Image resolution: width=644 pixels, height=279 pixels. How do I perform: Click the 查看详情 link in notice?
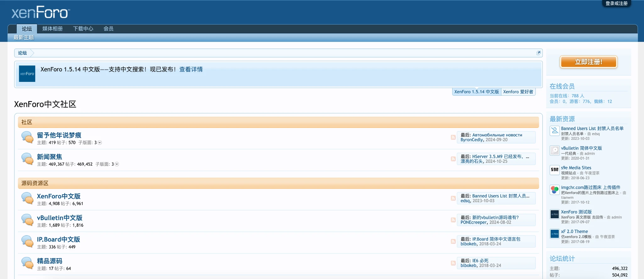click(x=191, y=69)
